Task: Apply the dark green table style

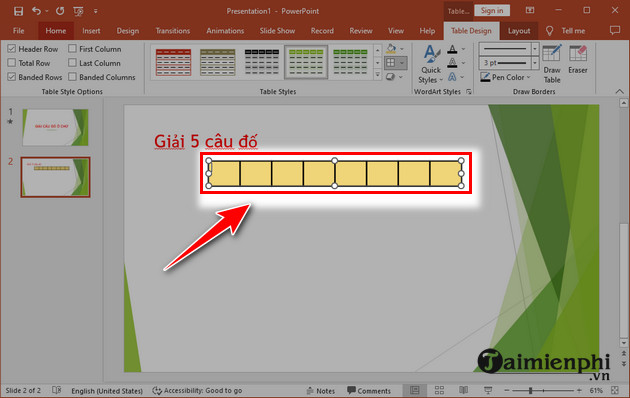Action: coord(350,62)
